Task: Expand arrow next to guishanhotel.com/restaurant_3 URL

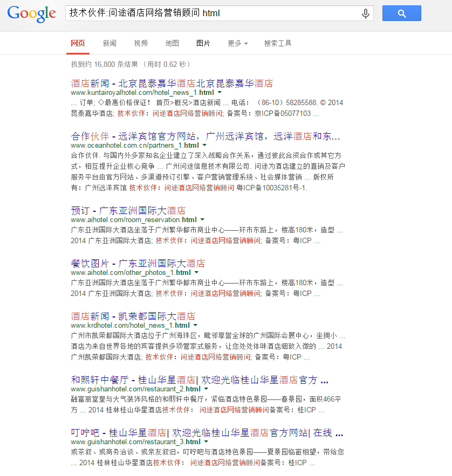Action: pos(206,441)
